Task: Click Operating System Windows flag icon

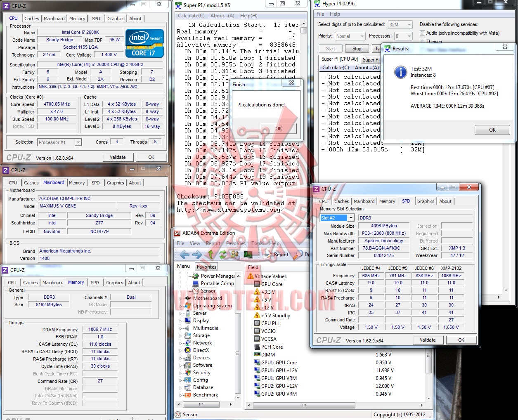Action: click(188, 306)
